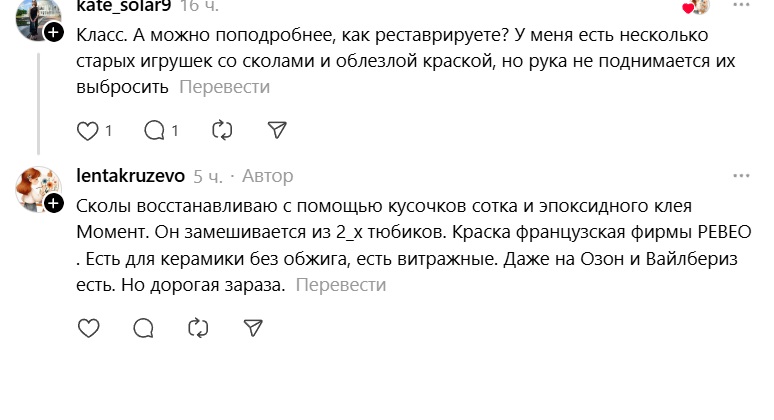Follow kate_solar9 using the avatar plus badge

coord(54,32)
